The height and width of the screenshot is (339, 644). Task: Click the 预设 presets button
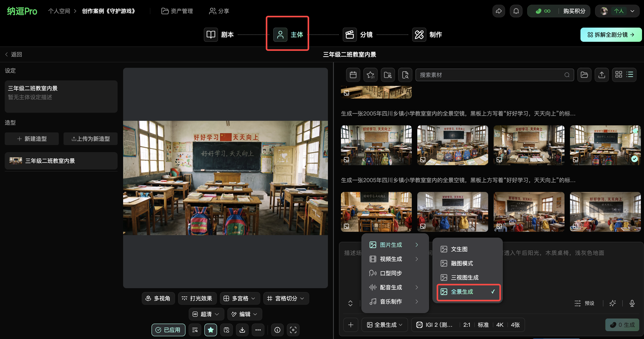(584, 303)
